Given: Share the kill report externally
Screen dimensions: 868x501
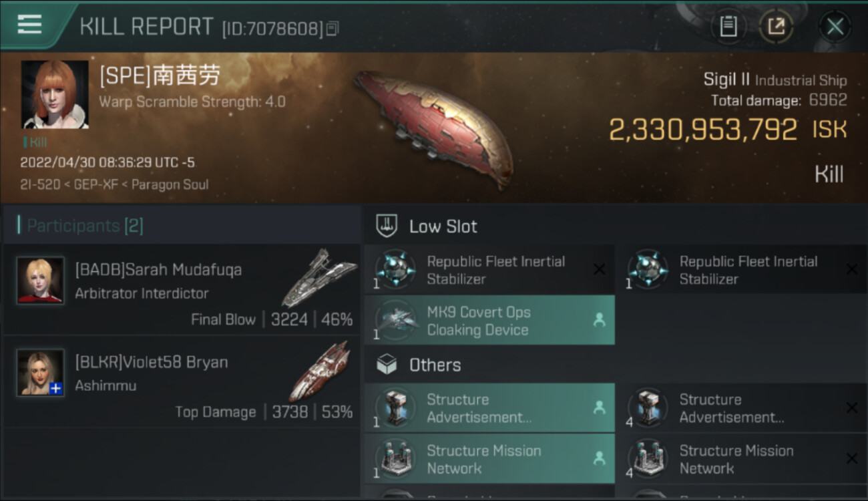Looking at the screenshot, I should coord(776,27).
